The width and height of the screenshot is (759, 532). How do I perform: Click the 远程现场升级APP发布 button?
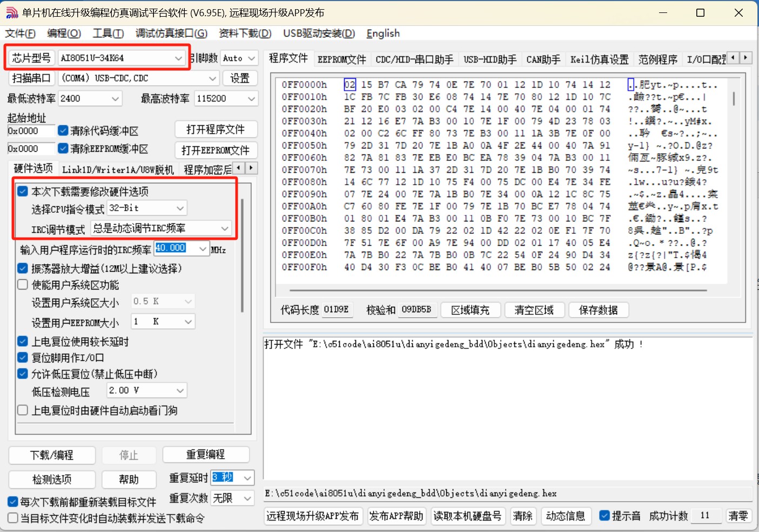pos(313,516)
